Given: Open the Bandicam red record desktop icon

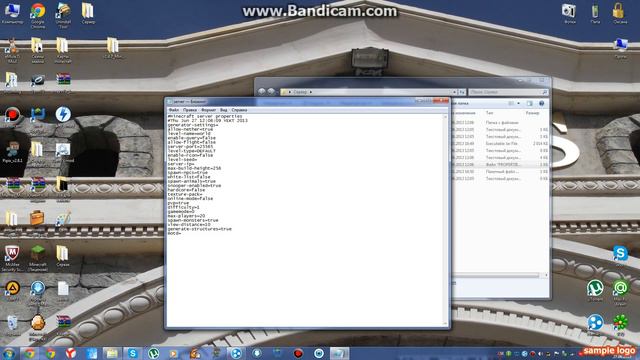Looking at the screenshot, I should point(12,115).
